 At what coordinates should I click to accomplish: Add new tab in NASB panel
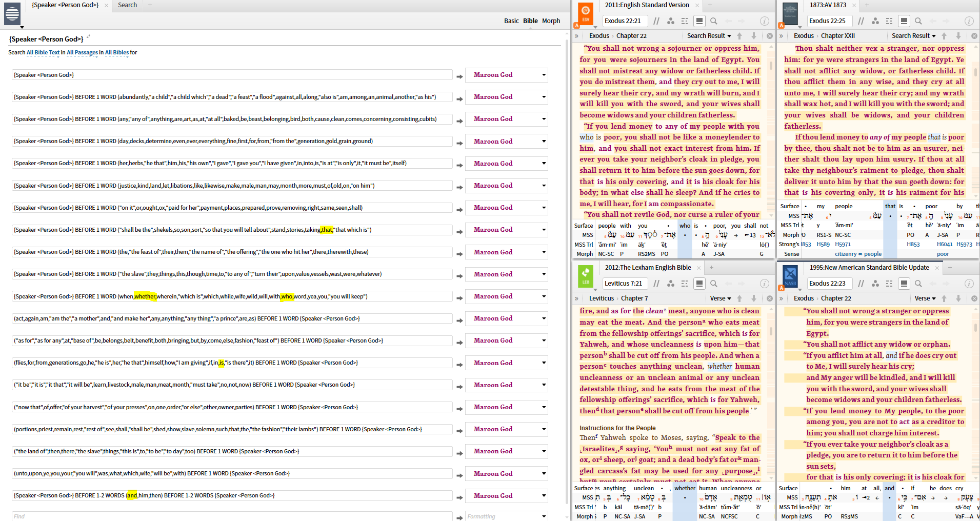(950, 268)
